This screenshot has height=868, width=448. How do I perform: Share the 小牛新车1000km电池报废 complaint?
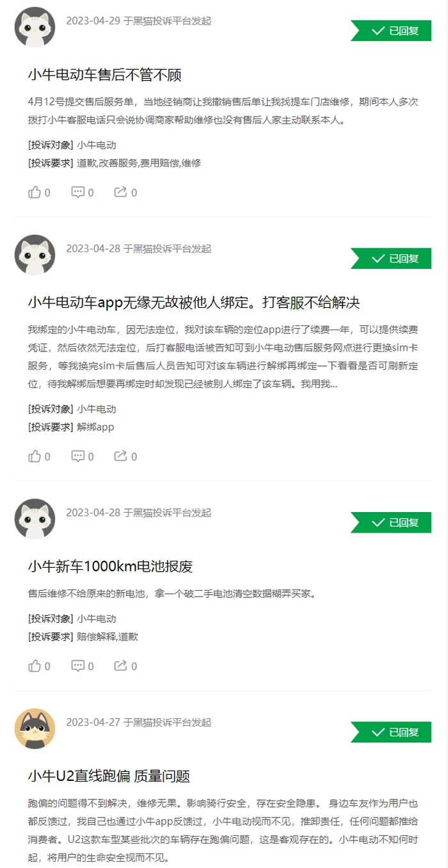pos(125,666)
